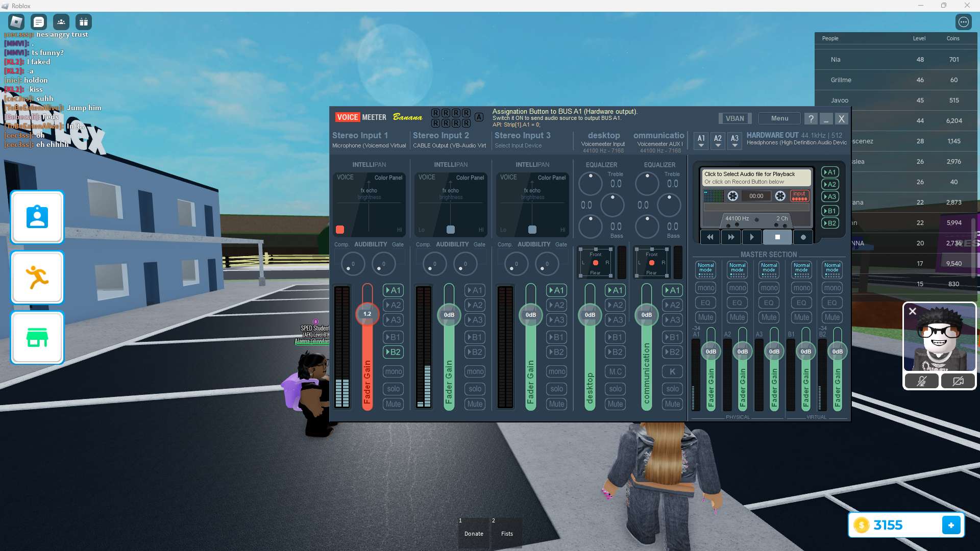Screen dimensions: 980x551
Task: Fast forward the cassette player
Action: click(x=731, y=237)
